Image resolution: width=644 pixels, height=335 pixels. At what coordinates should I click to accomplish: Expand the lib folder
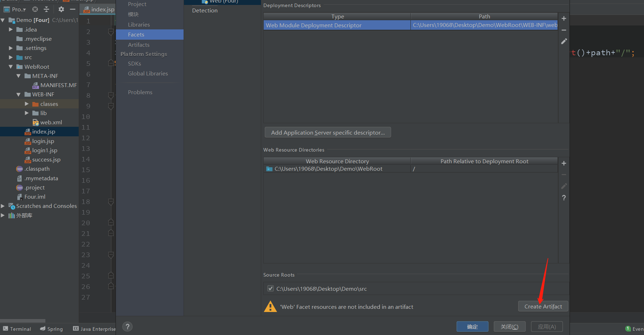coord(27,113)
